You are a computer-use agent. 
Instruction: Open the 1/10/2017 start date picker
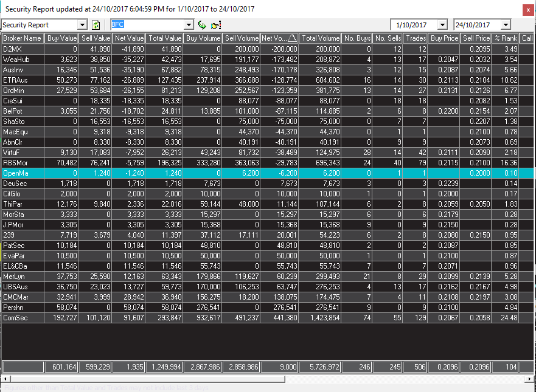point(442,25)
